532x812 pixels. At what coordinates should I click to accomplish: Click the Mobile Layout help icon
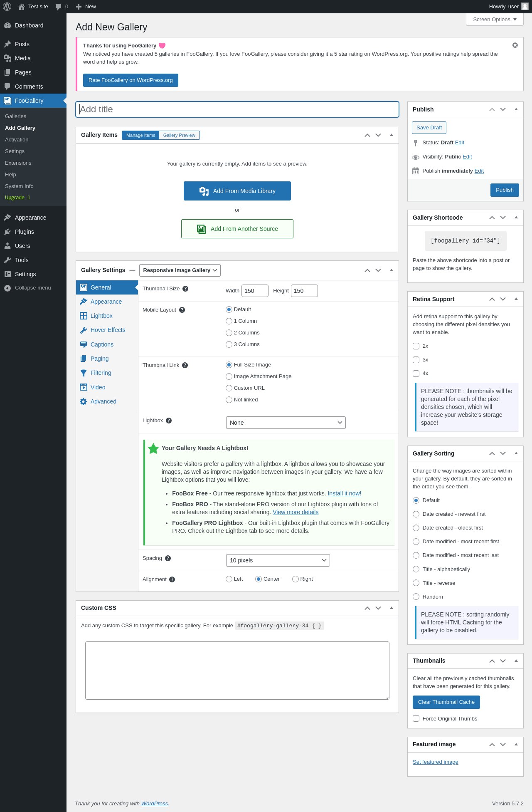tap(182, 310)
